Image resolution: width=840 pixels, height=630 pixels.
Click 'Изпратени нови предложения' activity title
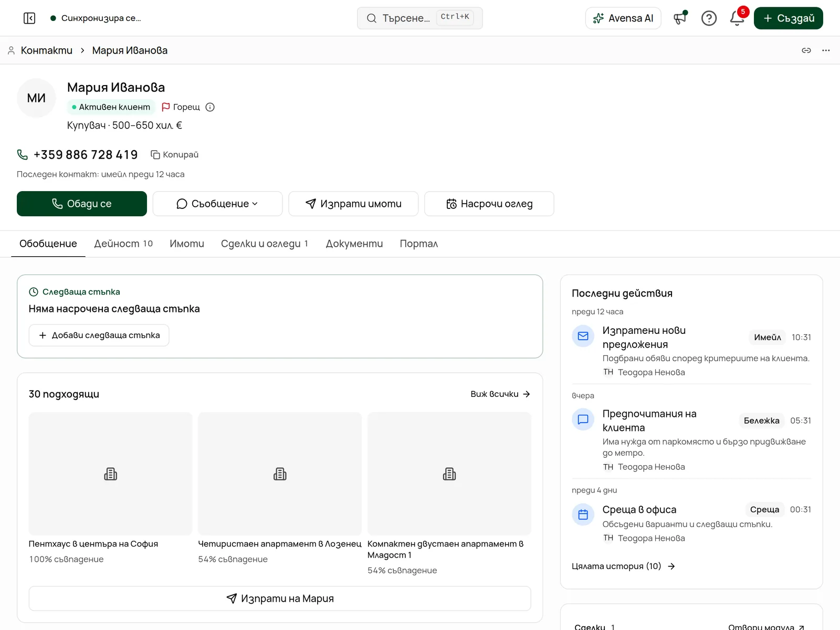point(644,338)
